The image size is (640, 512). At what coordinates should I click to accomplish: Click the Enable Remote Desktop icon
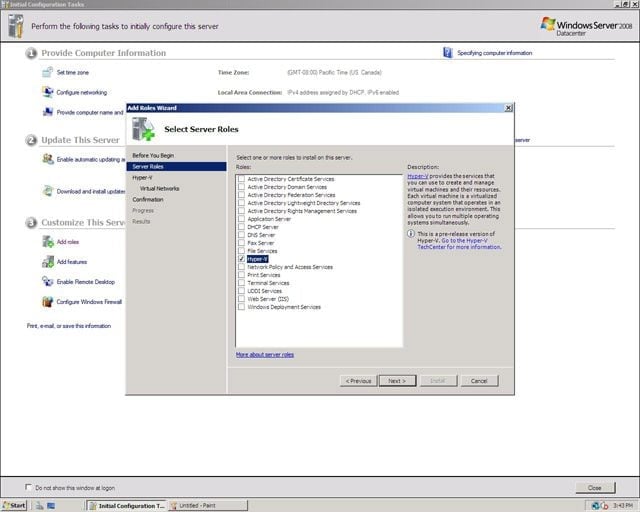48,282
